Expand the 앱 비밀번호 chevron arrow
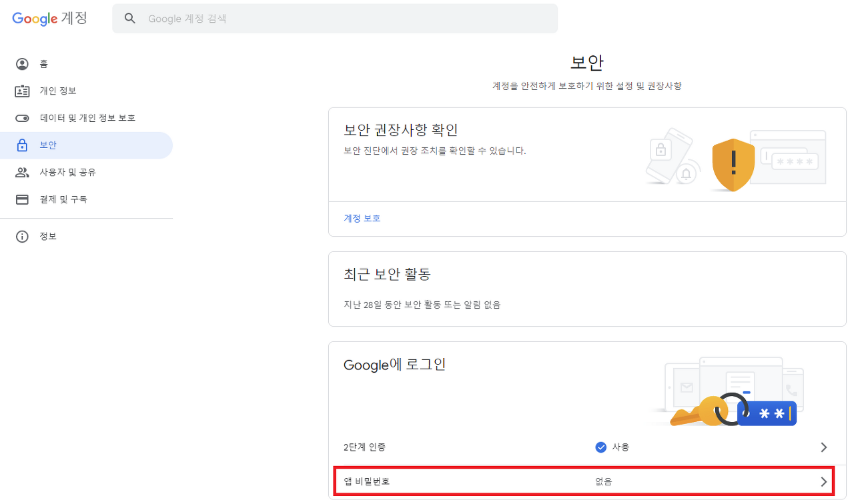 coord(824,481)
